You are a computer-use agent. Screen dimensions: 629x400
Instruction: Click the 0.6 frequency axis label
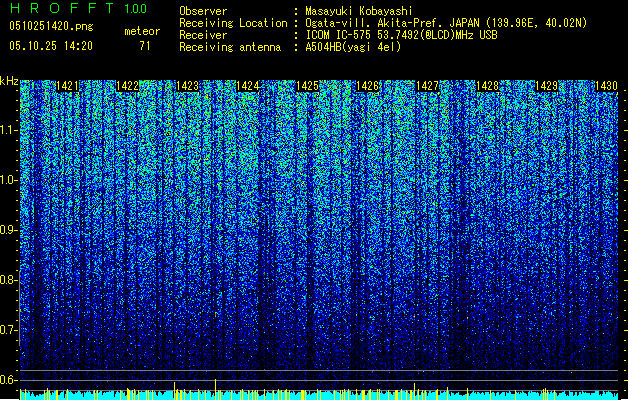9,380
